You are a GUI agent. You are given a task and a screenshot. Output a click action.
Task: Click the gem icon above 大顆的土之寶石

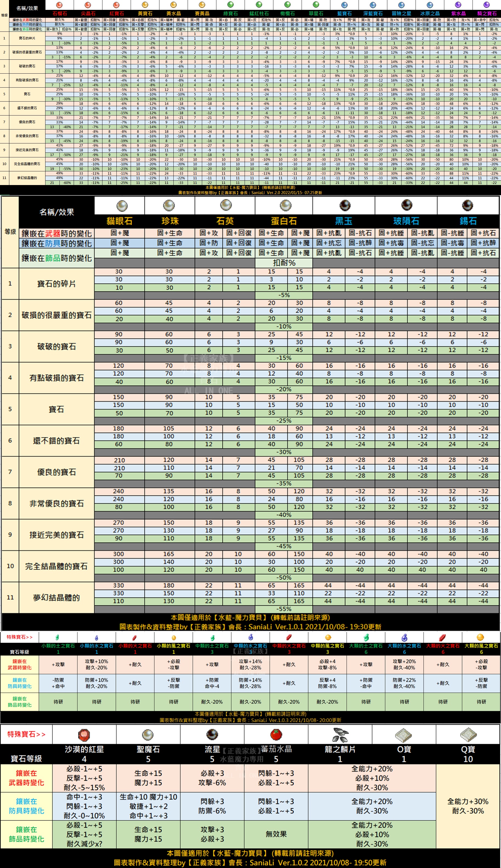click(x=367, y=637)
